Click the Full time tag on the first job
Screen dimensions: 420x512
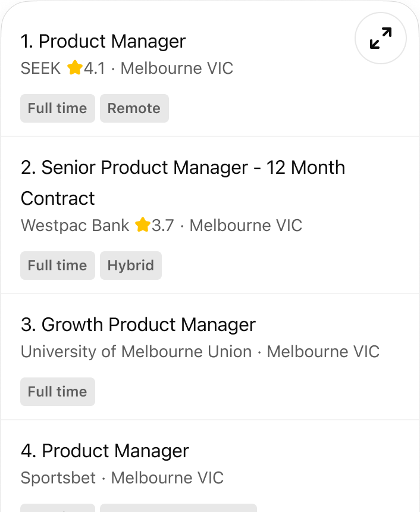57,108
